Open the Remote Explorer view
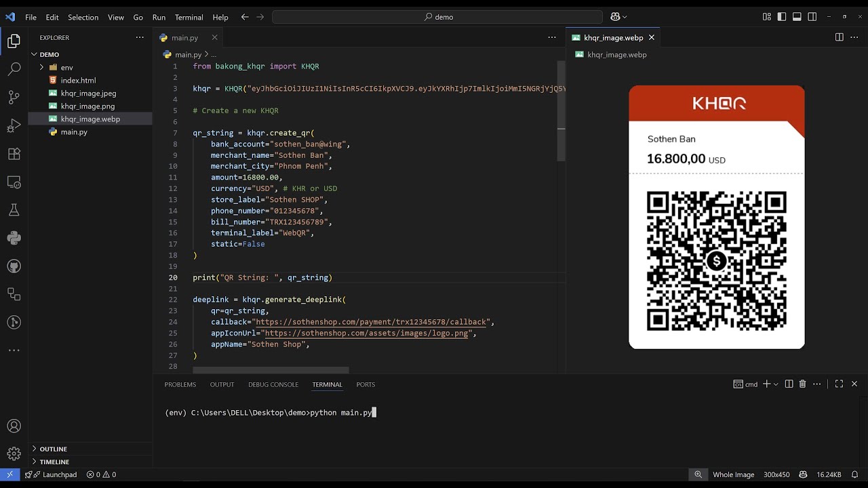The width and height of the screenshot is (868, 488). click(x=14, y=182)
